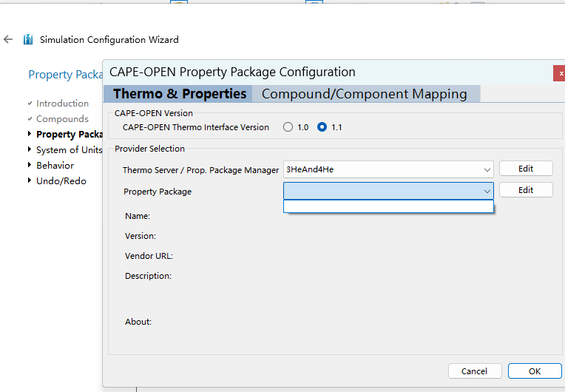565x392 pixels.
Task: Select Thermo Interface Version 1.1
Action: pos(322,127)
